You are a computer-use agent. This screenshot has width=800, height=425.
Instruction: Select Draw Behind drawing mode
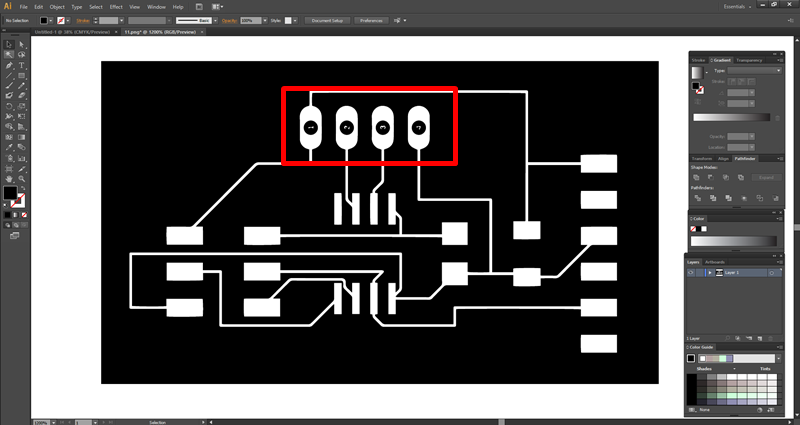pyautogui.click(x=16, y=224)
